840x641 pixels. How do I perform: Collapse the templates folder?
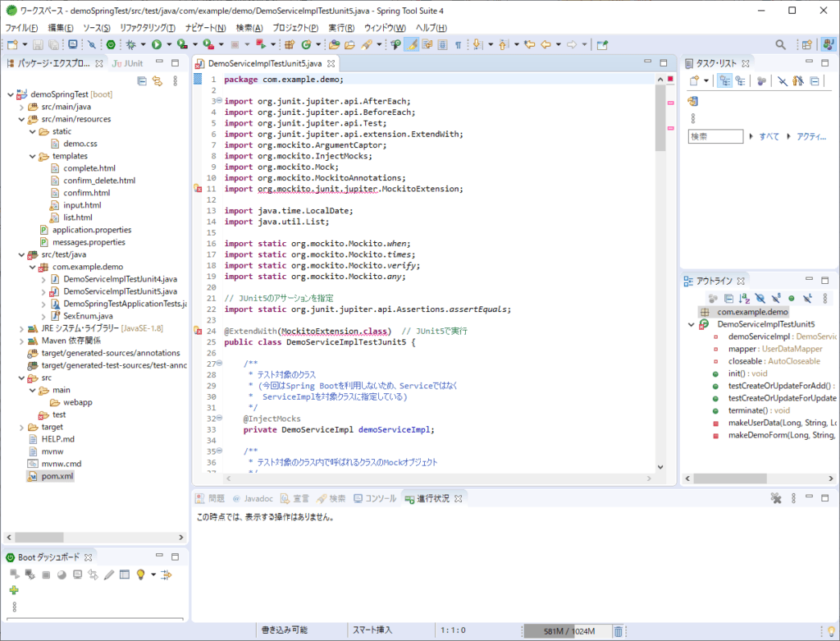point(32,156)
